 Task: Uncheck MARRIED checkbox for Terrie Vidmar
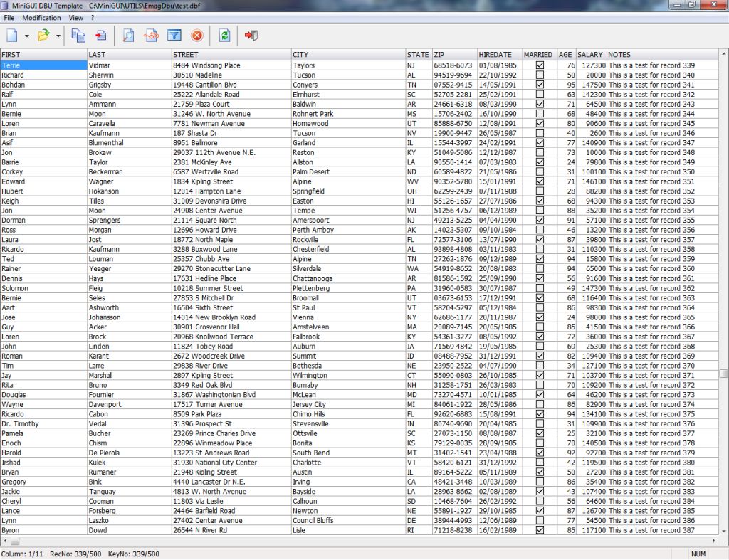click(540, 65)
